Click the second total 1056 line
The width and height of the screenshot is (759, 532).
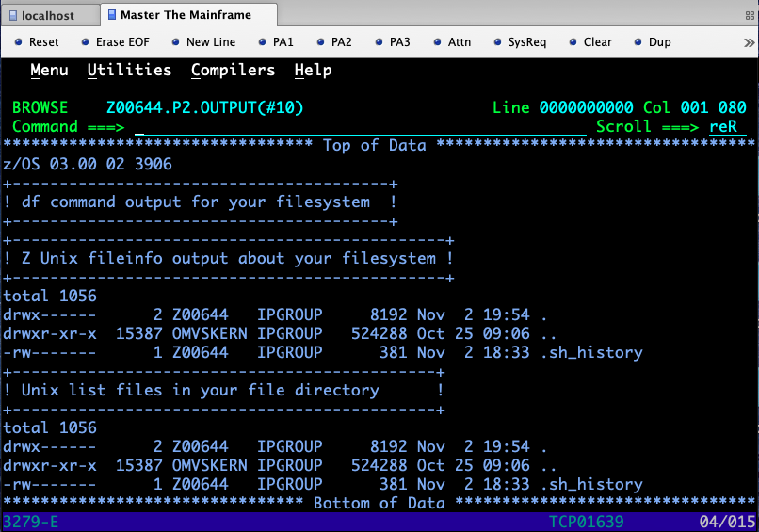click(x=50, y=427)
